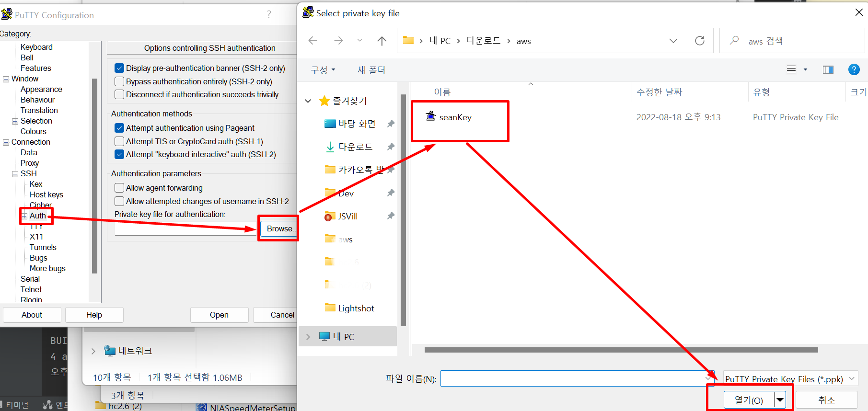868x411 pixels.
Task: Click the 내 PC breadcrumb in address bar
Action: point(440,41)
